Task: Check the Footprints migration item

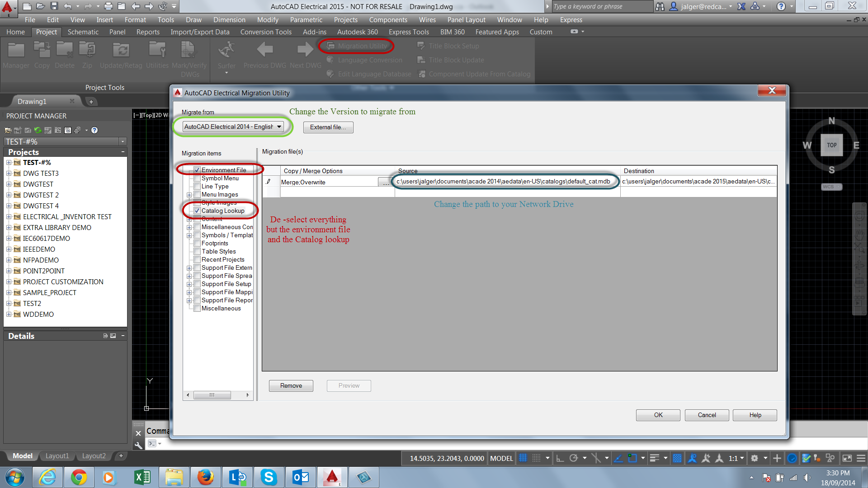Action: 197,243
